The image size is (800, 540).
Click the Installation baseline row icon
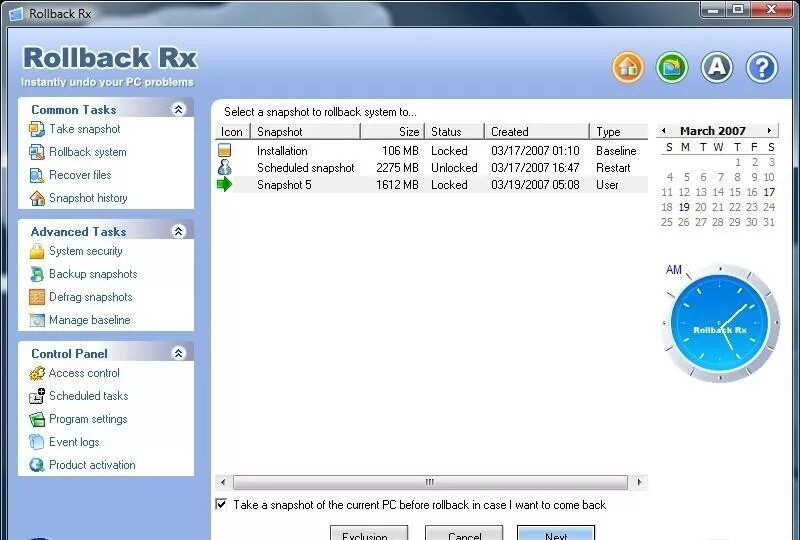coord(224,150)
